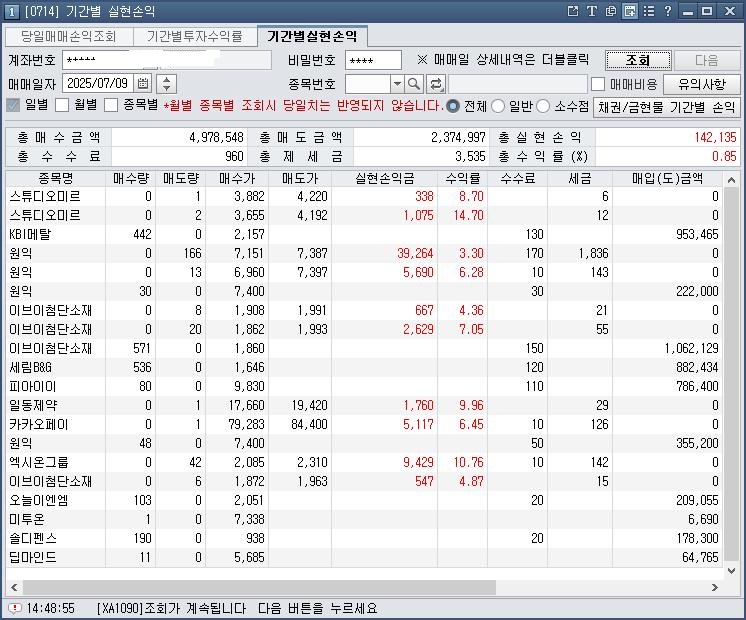Click the magnifier search icon beside 종목번호
Screen dimensions: 746x620
click(x=416, y=84)
